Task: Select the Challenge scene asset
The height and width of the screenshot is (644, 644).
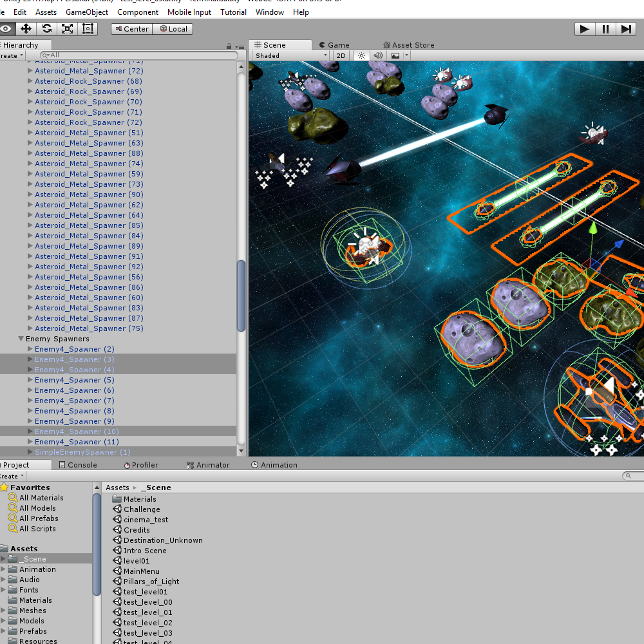Action: [x=142, y=509]
